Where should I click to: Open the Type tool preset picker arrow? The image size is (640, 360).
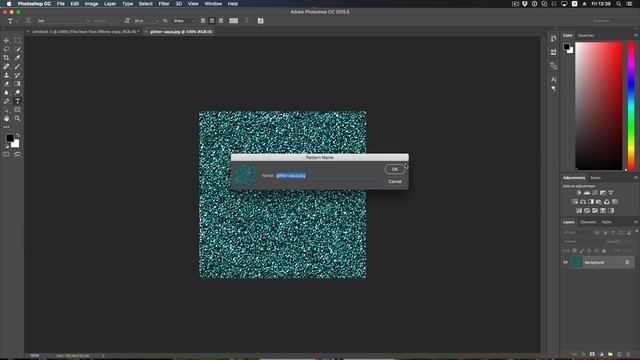(17, 21)
